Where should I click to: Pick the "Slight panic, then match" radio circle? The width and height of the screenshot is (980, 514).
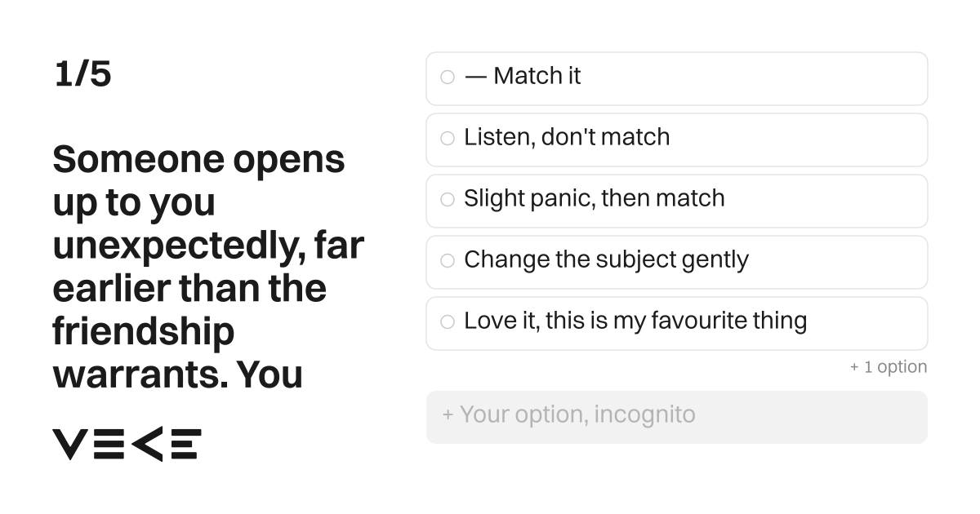point(447,200)
